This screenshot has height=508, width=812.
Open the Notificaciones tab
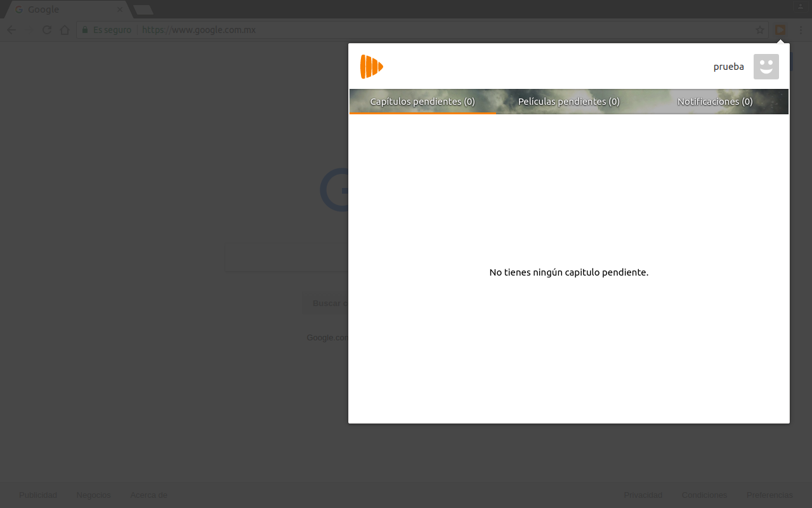point(715,101)
